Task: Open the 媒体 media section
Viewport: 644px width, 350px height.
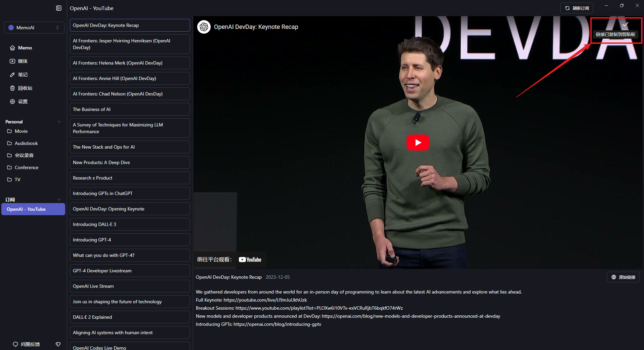Action: coord(23,61)
